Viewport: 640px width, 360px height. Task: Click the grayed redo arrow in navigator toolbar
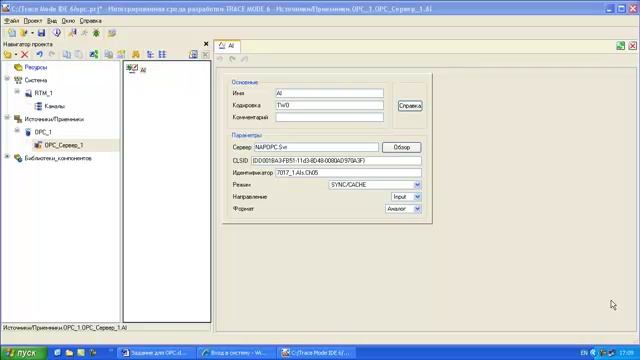coord(52,54)
